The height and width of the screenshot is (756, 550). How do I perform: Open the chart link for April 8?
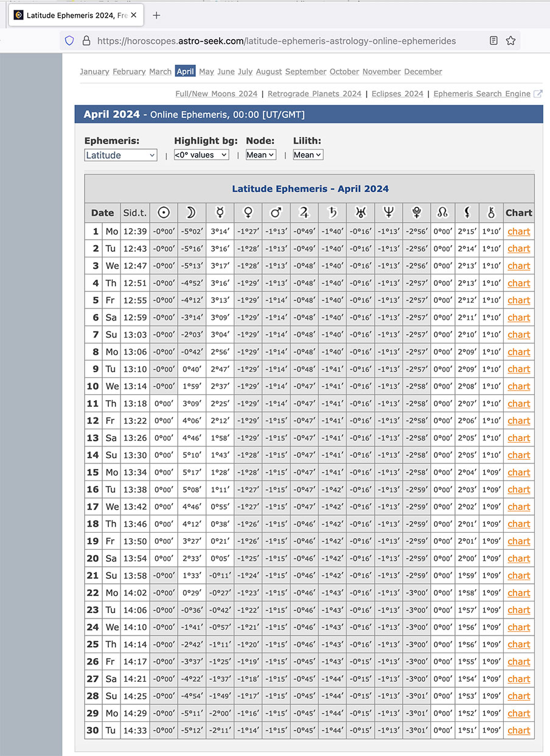(519, 352)
